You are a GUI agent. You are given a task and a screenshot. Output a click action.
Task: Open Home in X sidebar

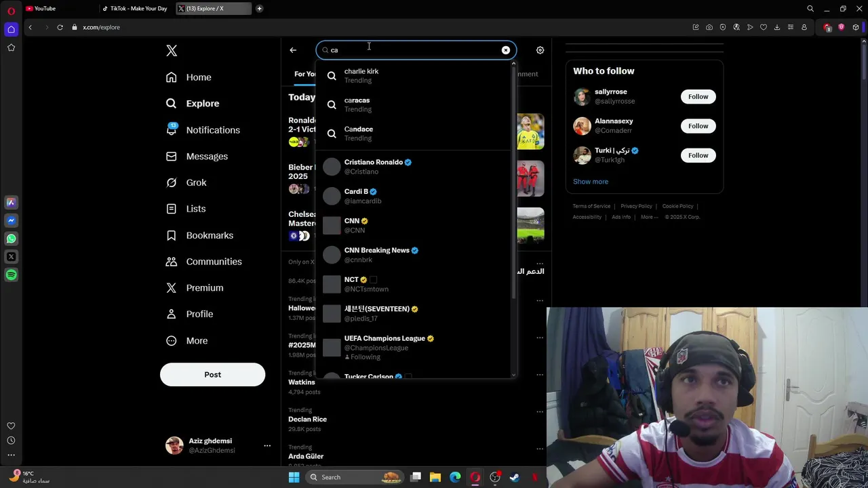189,77
